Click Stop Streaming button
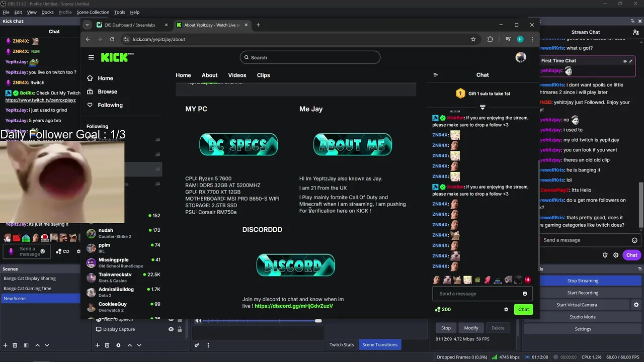Viewport: 644px width, 362px height. point(583,281)
